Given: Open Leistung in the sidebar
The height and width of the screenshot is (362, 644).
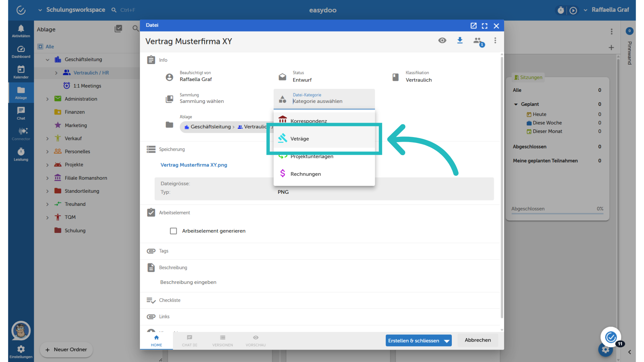Looking at the screenshot, I should (21, 155).
